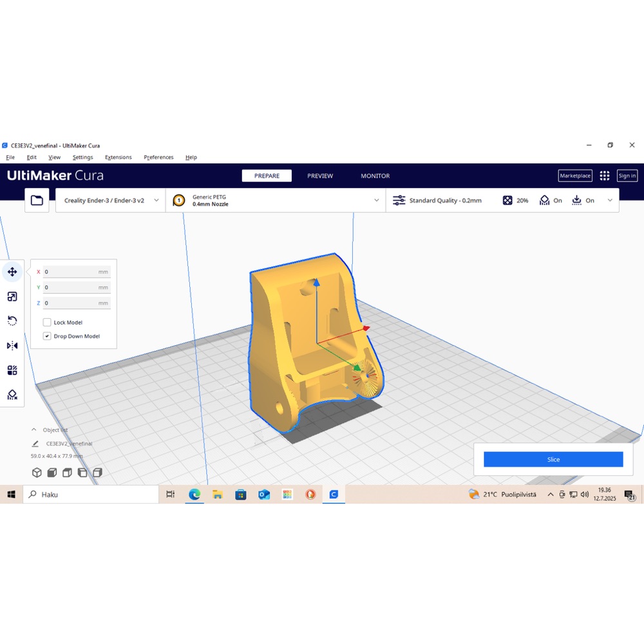Click the extruder 1 material icon
The width and height of the screenshot is (644, 644).
point(179,200)
